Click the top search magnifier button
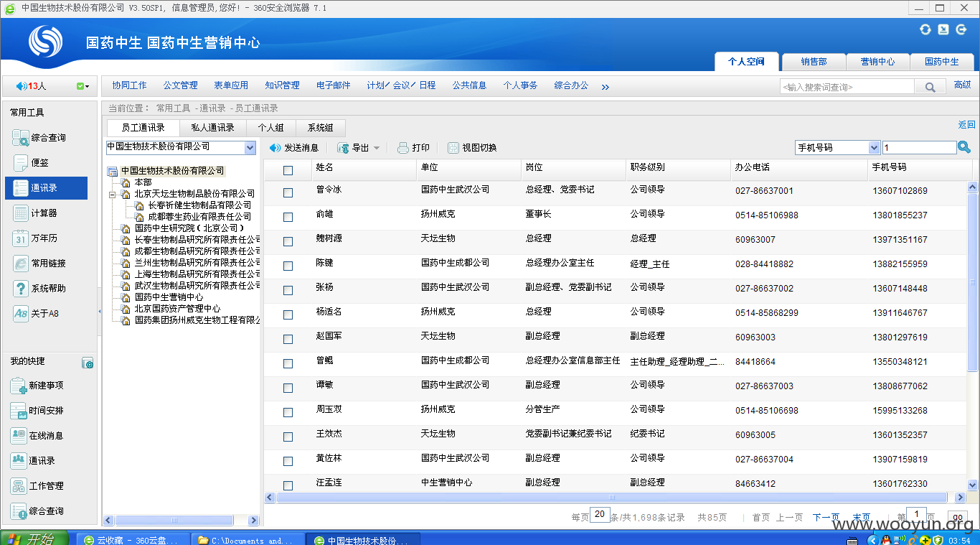This screenshot has height=545, width=980. 930,87
